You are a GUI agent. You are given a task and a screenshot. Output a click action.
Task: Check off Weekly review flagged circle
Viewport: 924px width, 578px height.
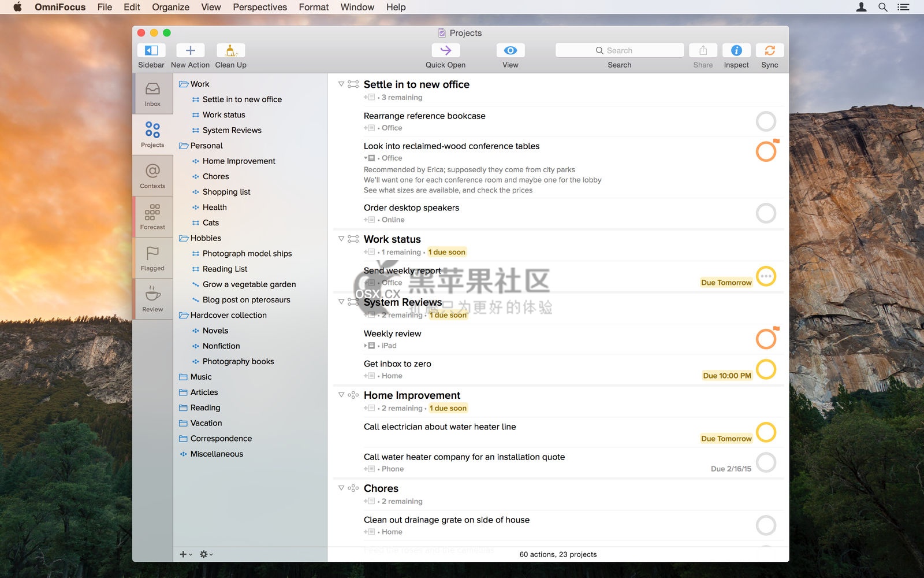click(766, 339)
